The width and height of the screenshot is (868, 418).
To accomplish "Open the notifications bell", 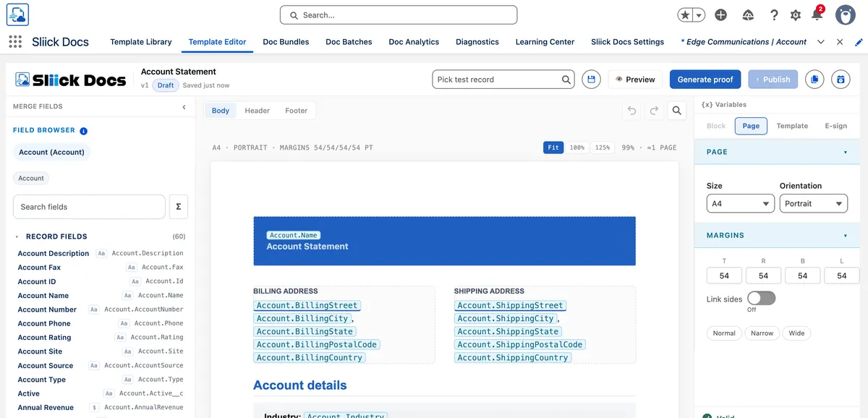I will (817, 14).
